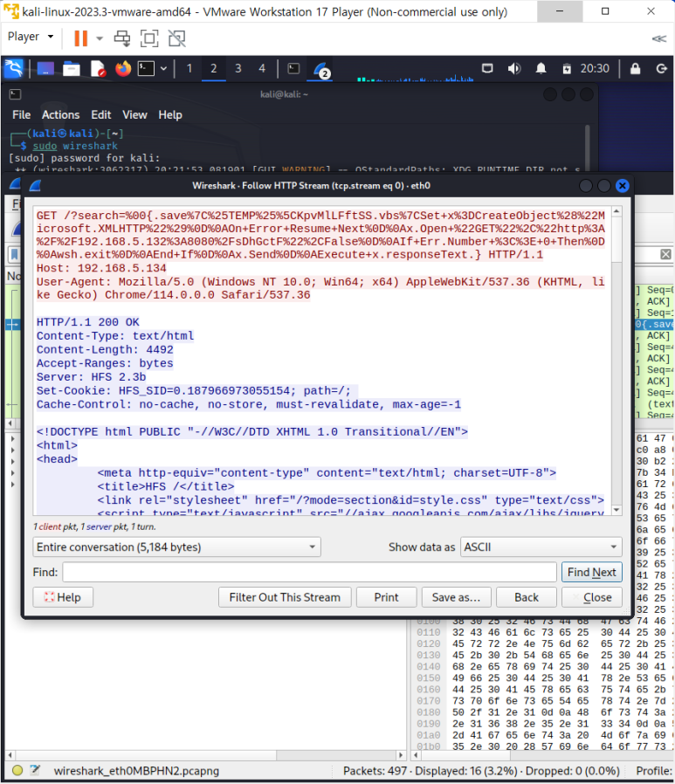Click the dialog Close button
The width and height of the screenshot is (675, 784).
(592, 597)
